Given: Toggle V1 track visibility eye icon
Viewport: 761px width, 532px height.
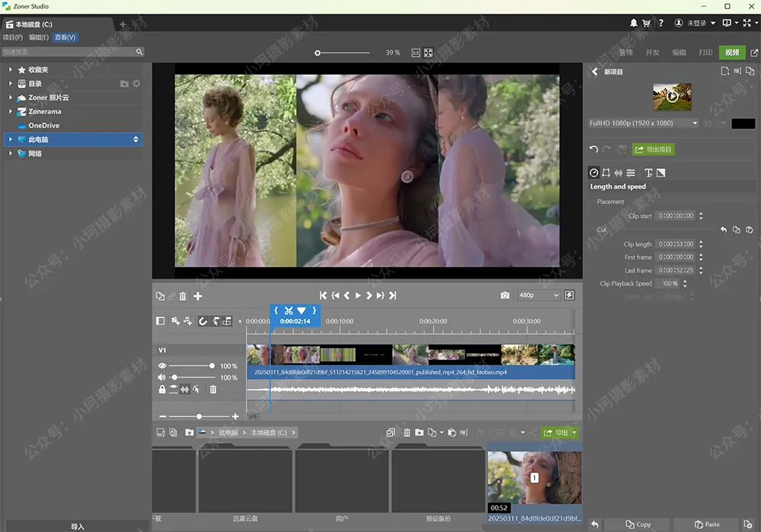Looking at the screenshot, I should 161,366.
